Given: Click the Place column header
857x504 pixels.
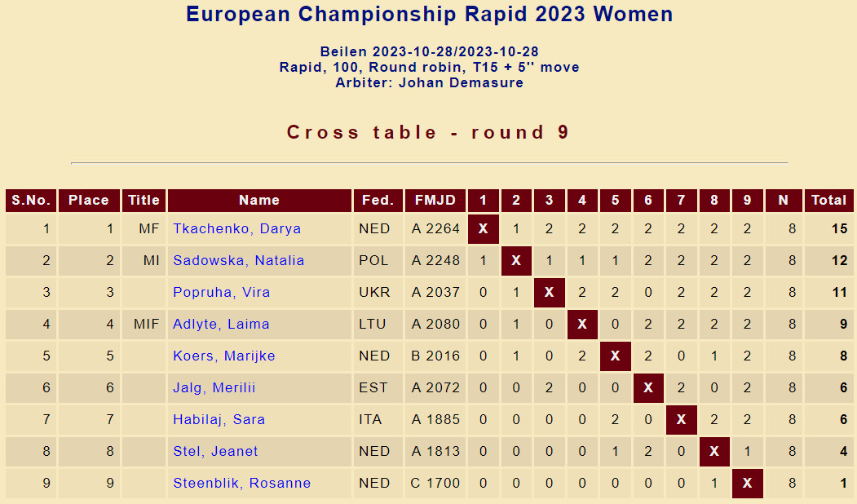Looking at the screenshot, I should pyautogui.click(x=89, y=201).
